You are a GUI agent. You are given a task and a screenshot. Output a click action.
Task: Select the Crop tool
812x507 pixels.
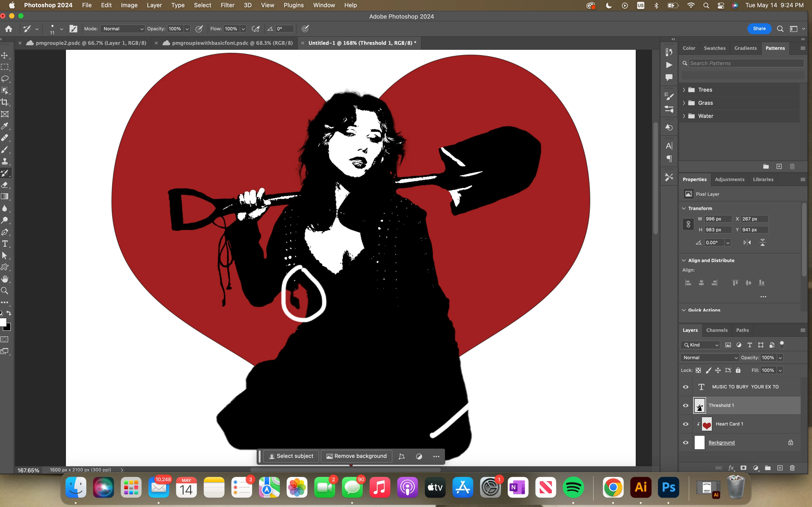coord(5,102)
